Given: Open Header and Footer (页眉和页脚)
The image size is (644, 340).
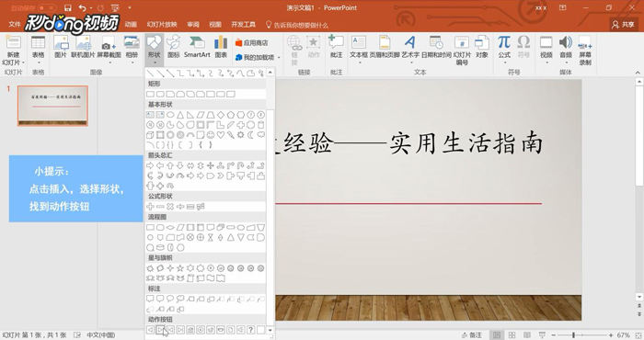Looking at the screenshot, I should (385, 47).
